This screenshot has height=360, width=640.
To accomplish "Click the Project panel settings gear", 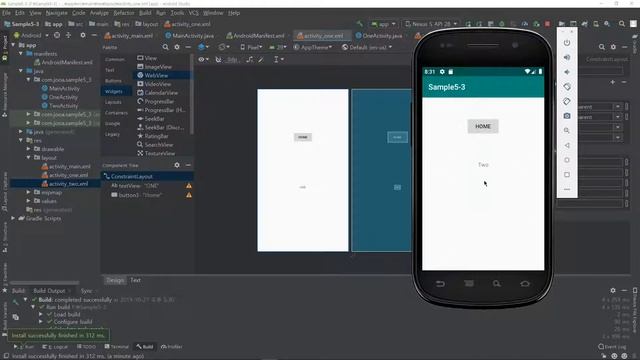I will pos(83,36).
